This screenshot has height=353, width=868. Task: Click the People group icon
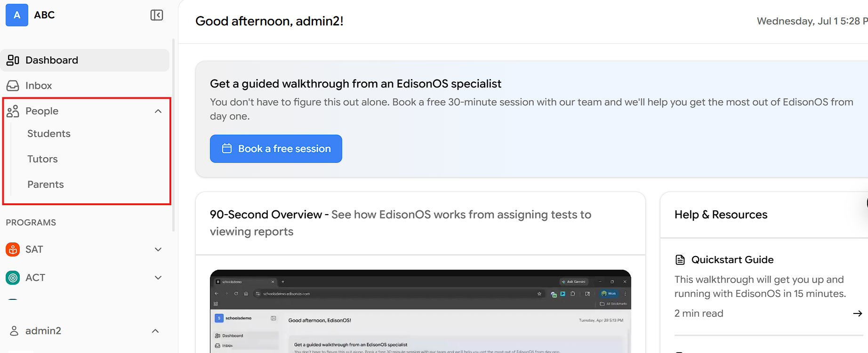tap(13, 111)
